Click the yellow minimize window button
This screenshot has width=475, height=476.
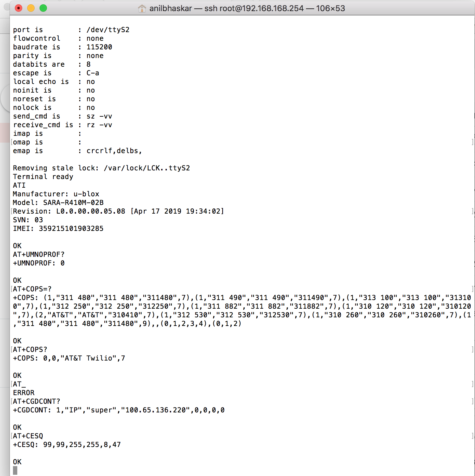[31, 8]
